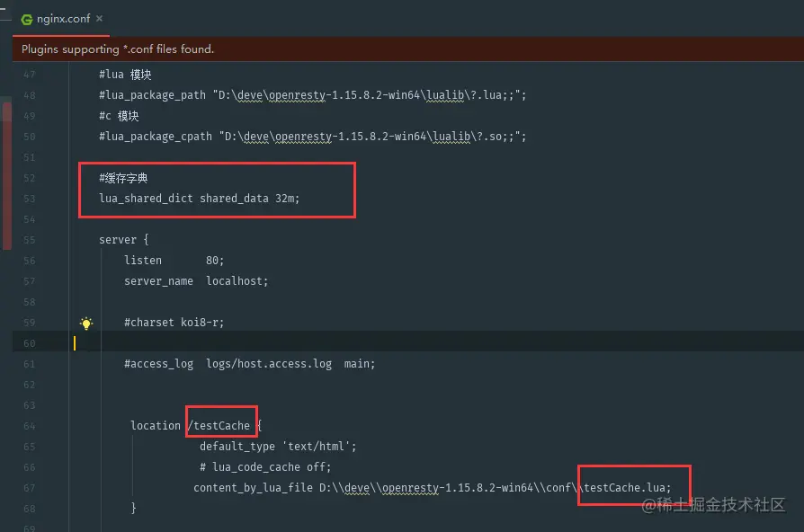
Task: Click line number 53 in the gutter
Action: click(x=29, y=199)
